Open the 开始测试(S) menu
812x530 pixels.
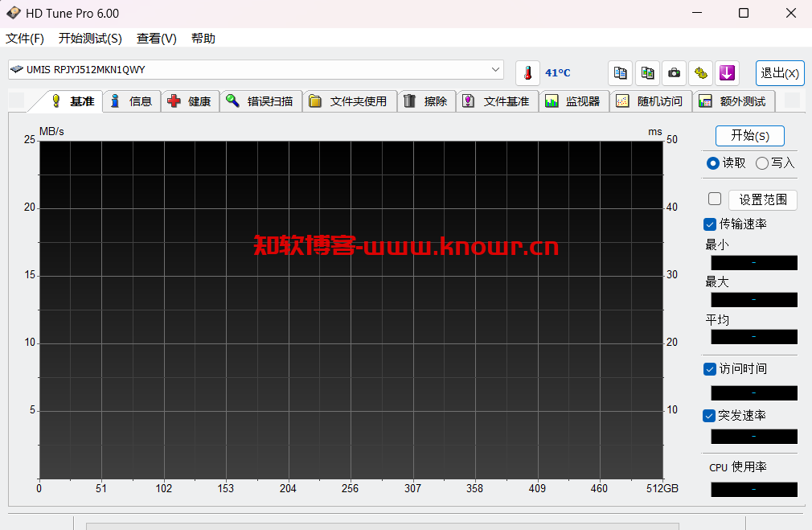[90, 39]
